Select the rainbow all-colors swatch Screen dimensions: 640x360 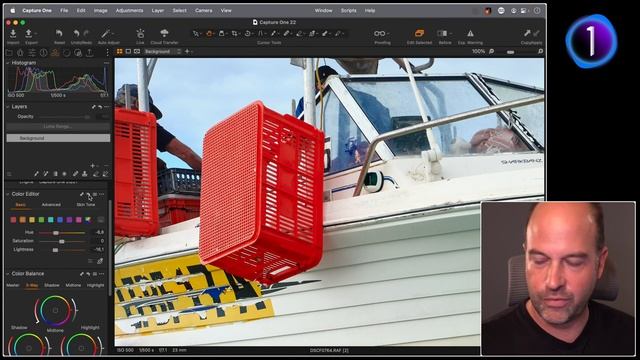[x=88, y=220]
